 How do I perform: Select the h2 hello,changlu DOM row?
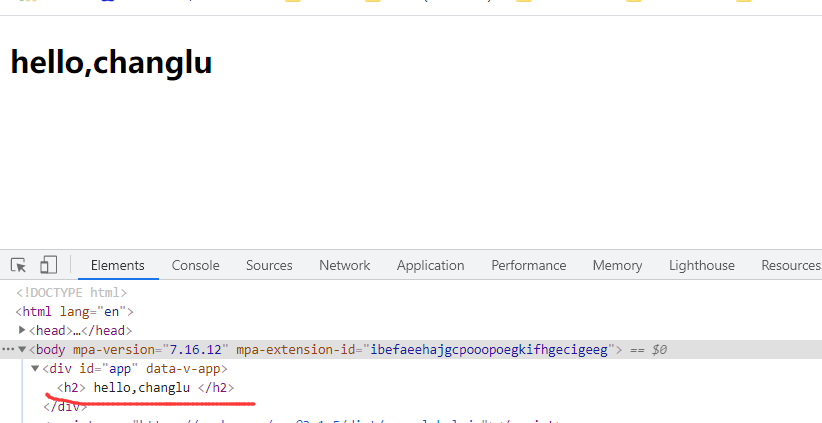[x=145, y=387]
